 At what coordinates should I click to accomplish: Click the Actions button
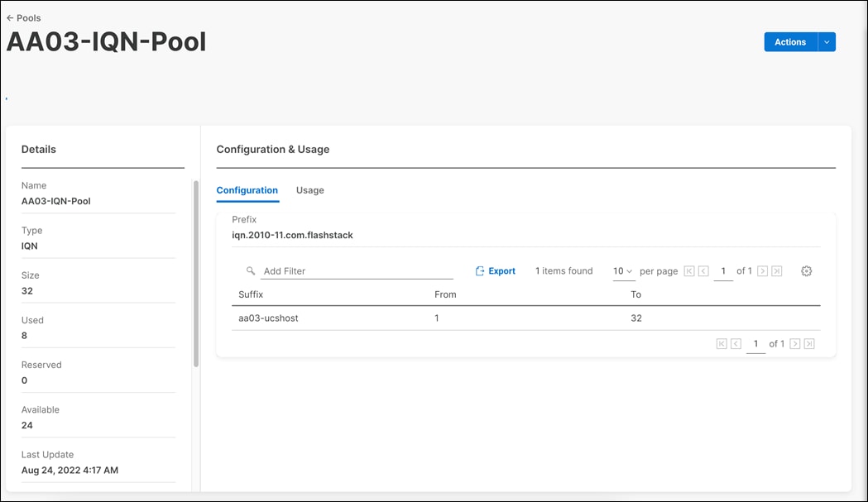[789, 41]
